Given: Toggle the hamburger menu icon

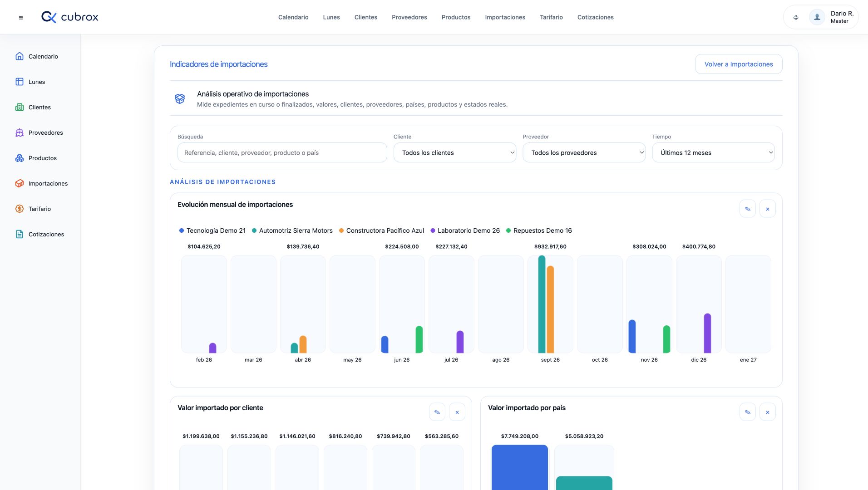Looking at the screenshot, I should click(21, 18).
